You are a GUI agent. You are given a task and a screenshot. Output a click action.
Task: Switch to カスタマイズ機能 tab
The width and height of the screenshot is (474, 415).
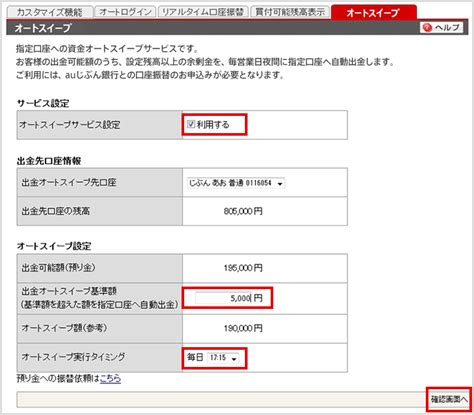49,12
